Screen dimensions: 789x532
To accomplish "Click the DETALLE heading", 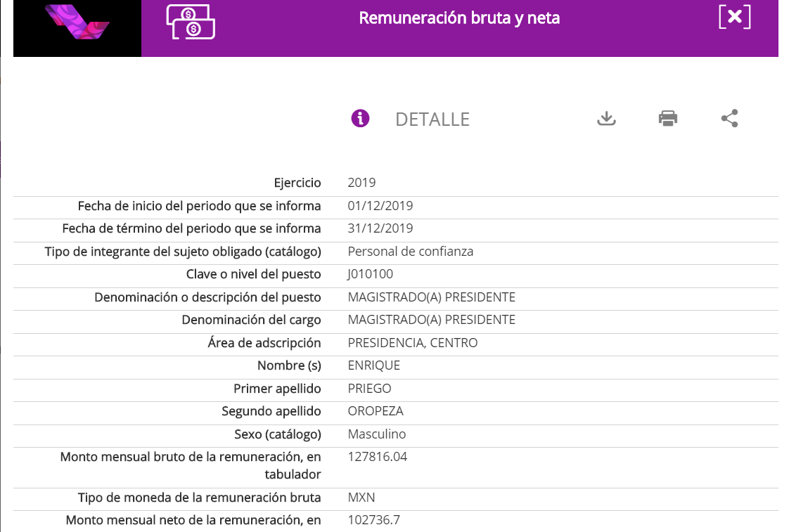I will pos(432,119).
